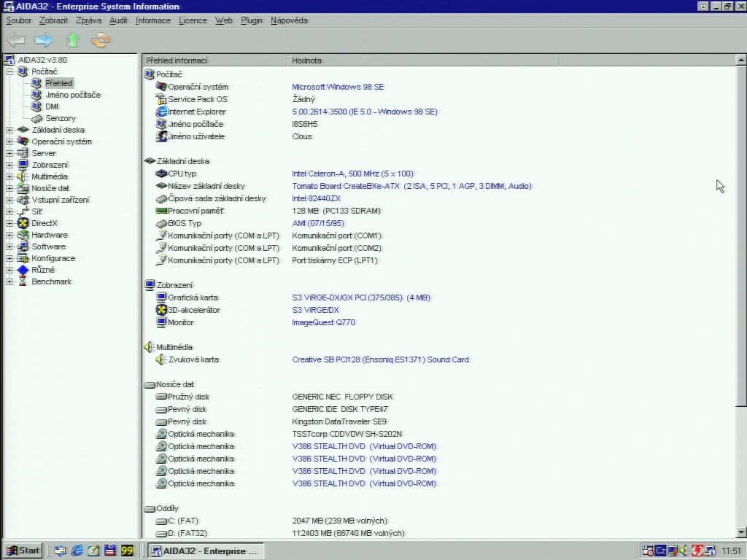Click the Intel 82440ZX chipset link

[317, 198]
